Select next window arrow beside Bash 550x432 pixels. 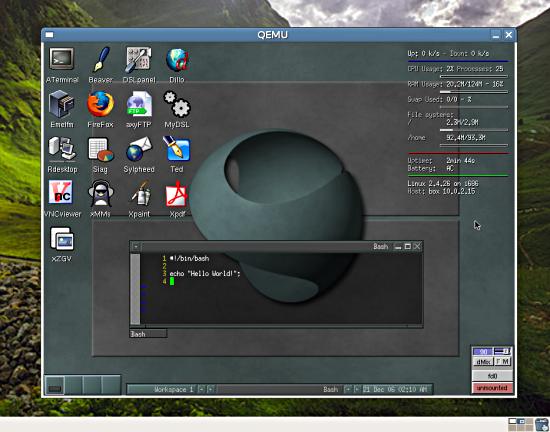(356, 390)
